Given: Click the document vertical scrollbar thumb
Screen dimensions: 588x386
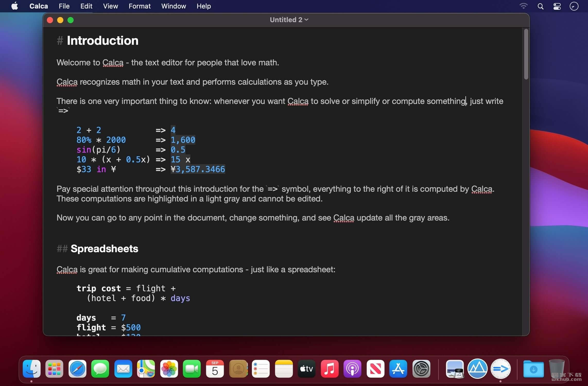Looking at the screenshot, I should pos(526,54).
